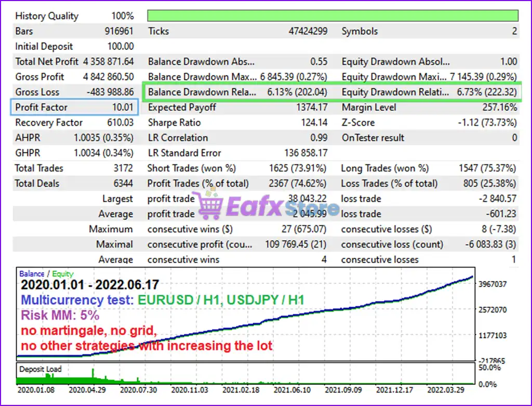Click maximal consecutive profit value 109 769.45 (21)
Screen dimensions: 532x406
296,245
